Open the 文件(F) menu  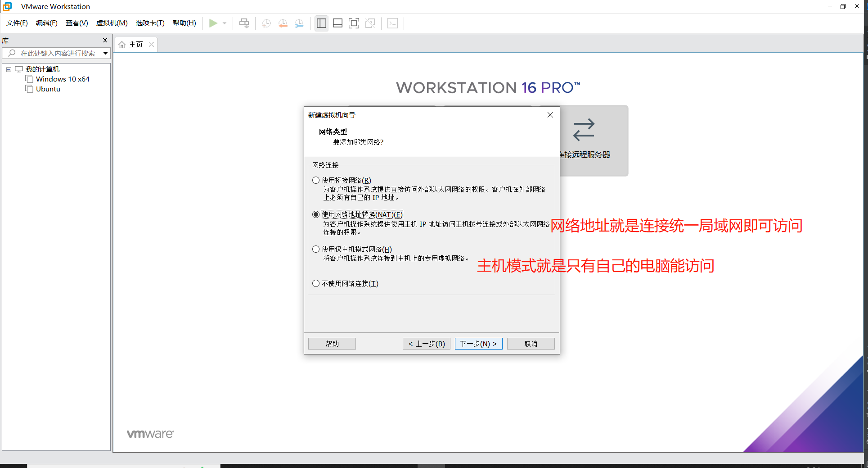click(17, 23)
